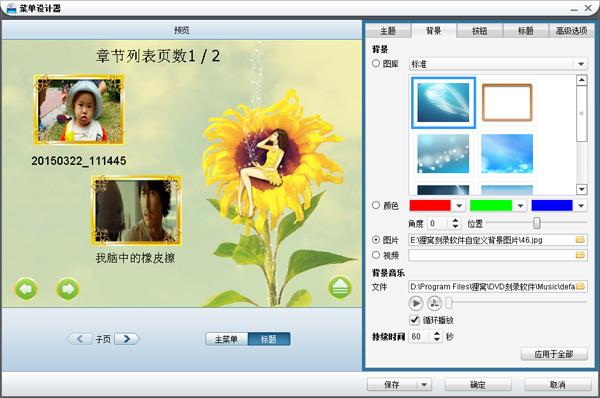Open the green color dropdown arrow
This screenshot has height=398, width=600.
(x=520, y=206)
